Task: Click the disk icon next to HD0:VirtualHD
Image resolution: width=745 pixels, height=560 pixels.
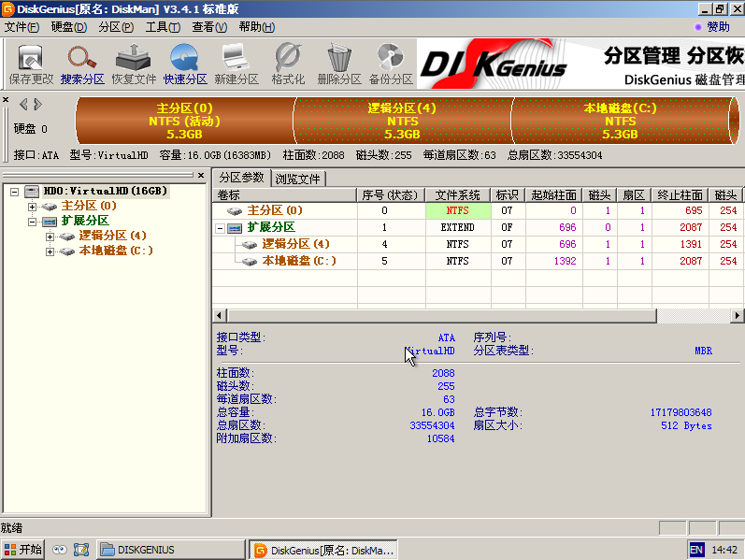Action: [x=32, y=192]
